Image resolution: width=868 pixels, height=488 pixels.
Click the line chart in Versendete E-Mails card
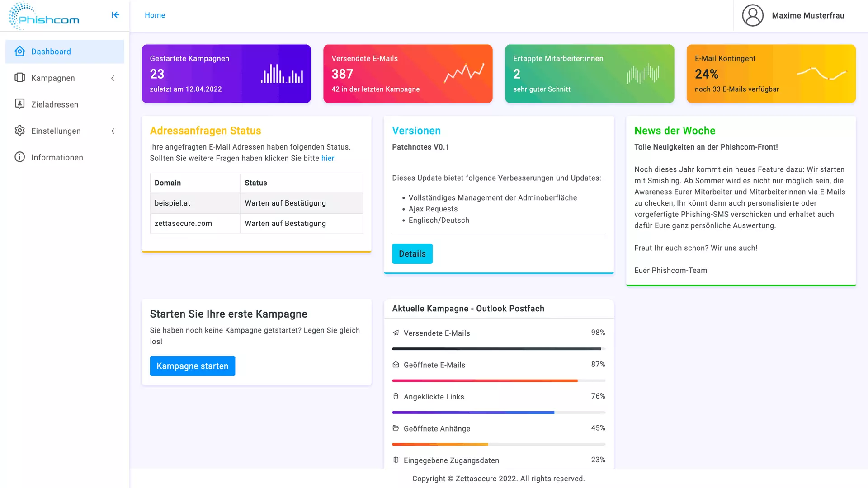click(x=464, y=73)
